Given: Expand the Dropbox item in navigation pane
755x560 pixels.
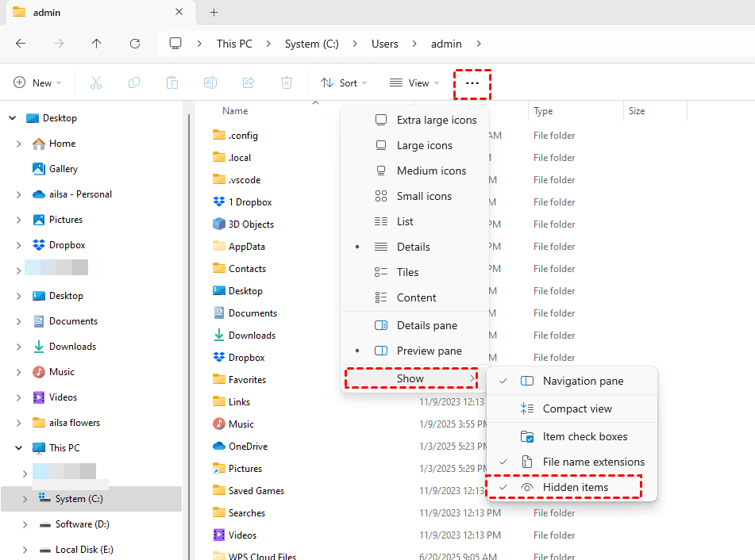Looking at the screenshot, I should 19,245.
